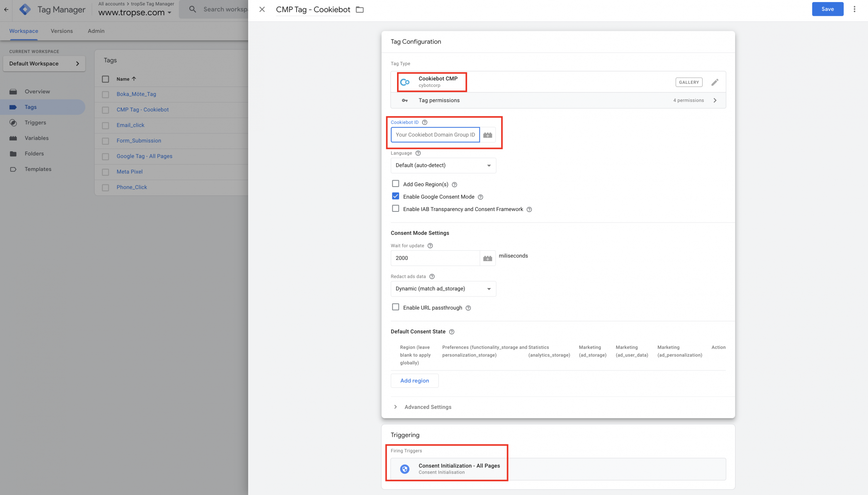Click the Save button
868x495 pixels.
point(828,9)
